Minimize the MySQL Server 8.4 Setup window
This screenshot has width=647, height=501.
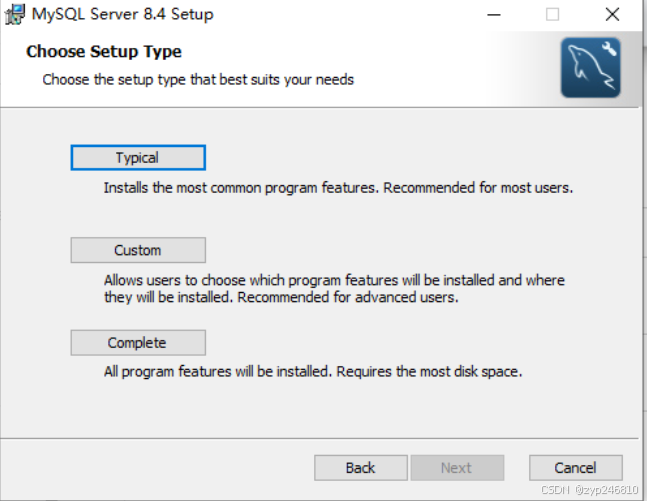[x=494, y=15]
